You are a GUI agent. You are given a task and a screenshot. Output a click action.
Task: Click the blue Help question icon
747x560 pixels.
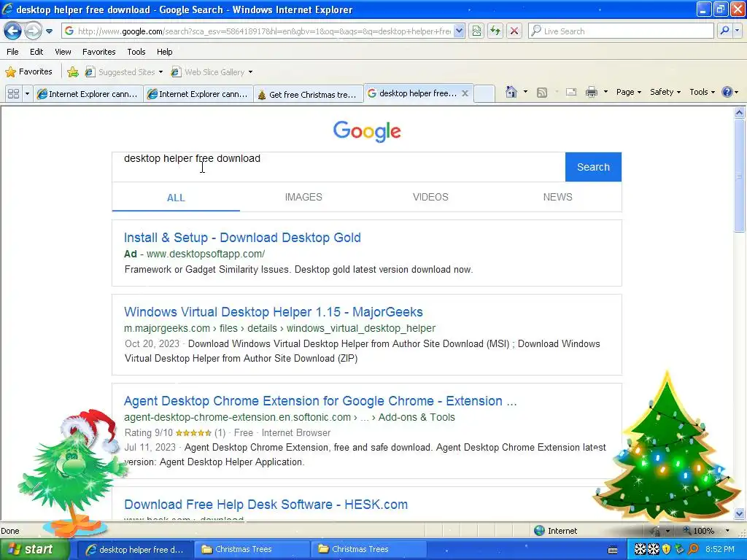[727, 92]
